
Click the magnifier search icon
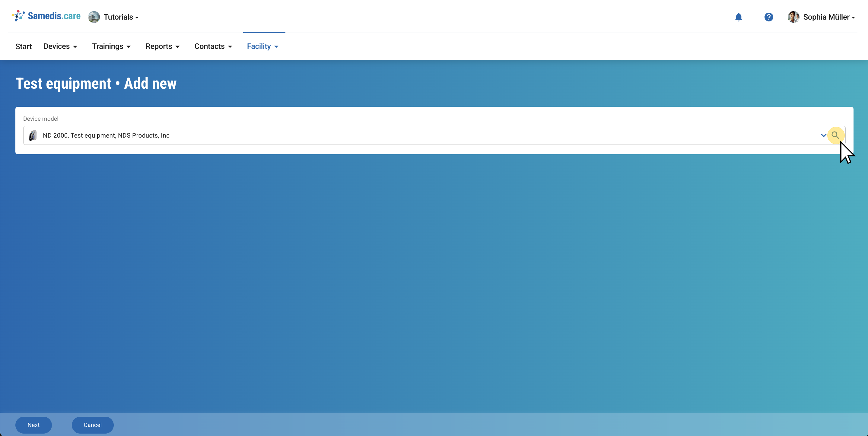[x=835, y=135]
